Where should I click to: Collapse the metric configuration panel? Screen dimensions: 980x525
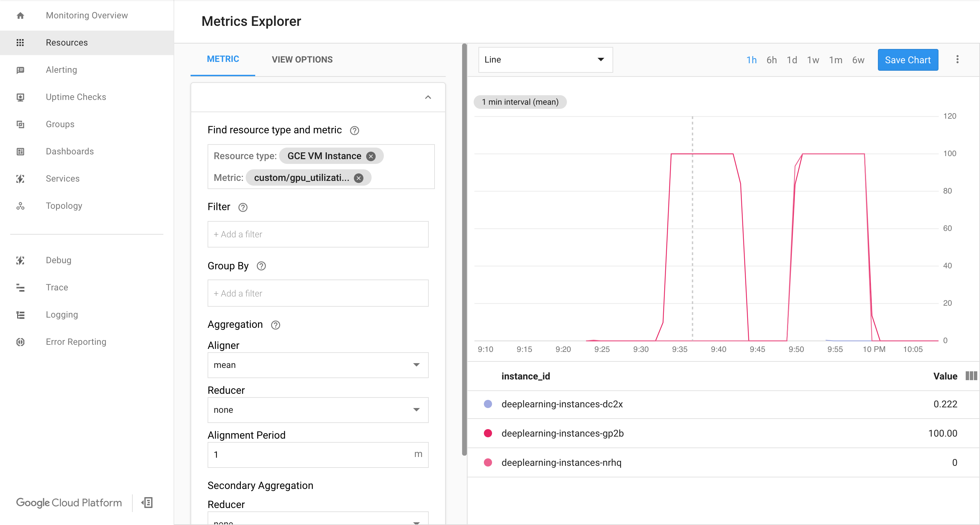click(x=428, y=97)
